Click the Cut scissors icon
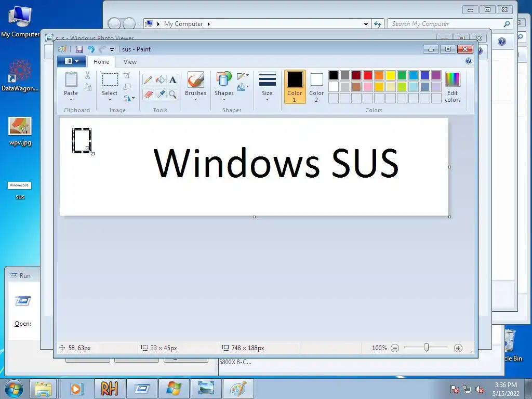 click(x=87, y=75)
